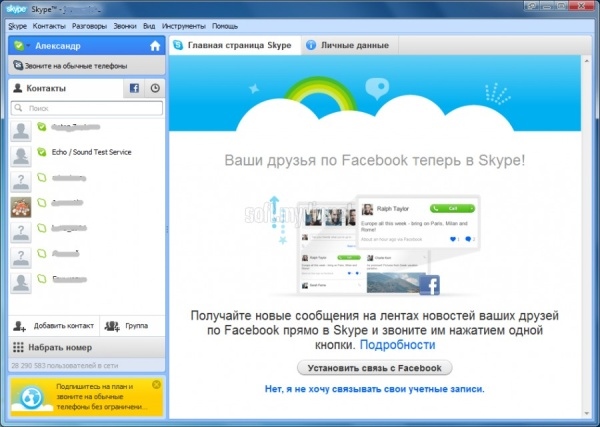Open the status dropdown beside Александр
Screen dimensions: 600x427
pos(22,46)
